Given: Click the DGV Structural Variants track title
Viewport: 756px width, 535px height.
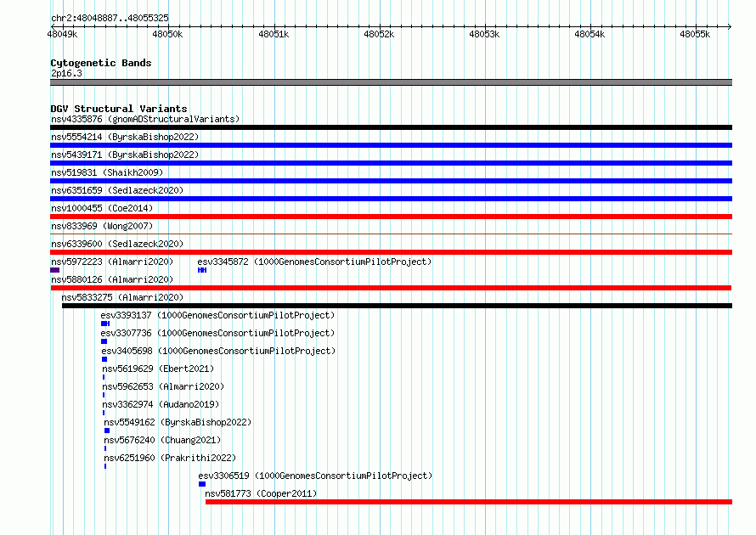Looking at the screenshot, I should [x=119, y=109].
